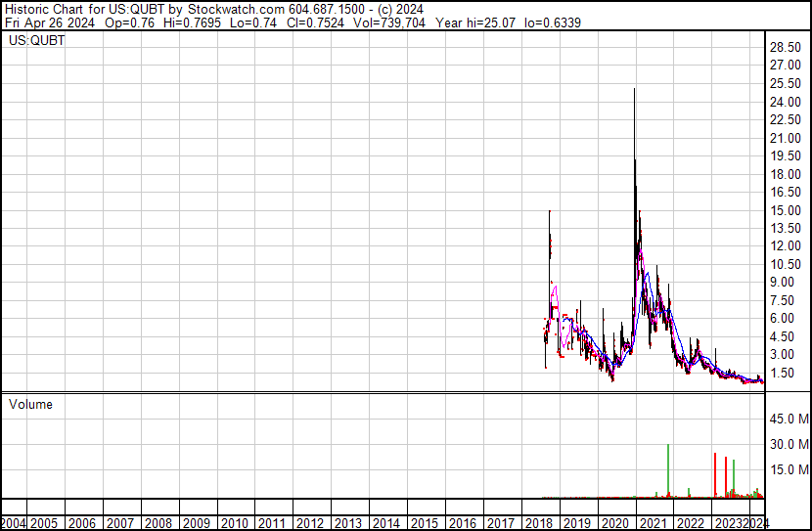
Task: Click the tallest green volume bar
Action: (x=668, y=471)
